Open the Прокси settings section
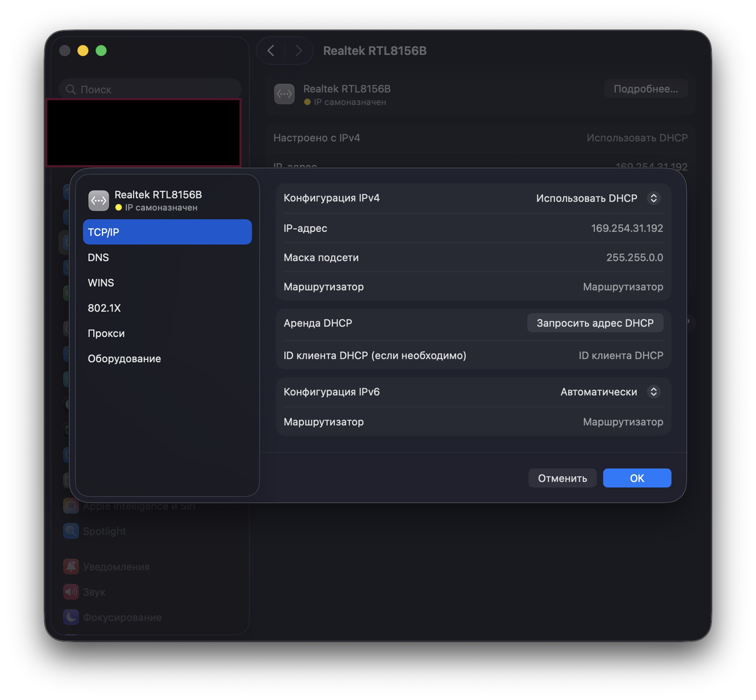This screenshot has height=700, width=756. [x=106, y=333]
